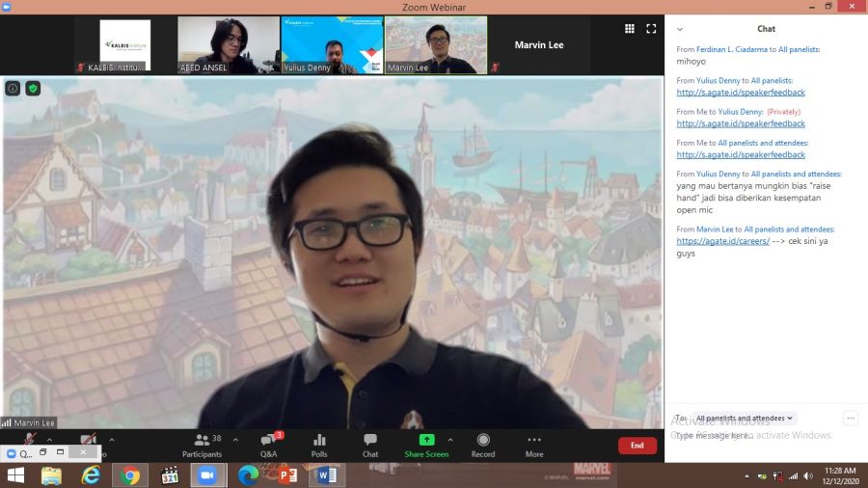Viewport: 868px width, 488px height.
Task: Select the chat recipient dropdown
Action: (745, 418)
